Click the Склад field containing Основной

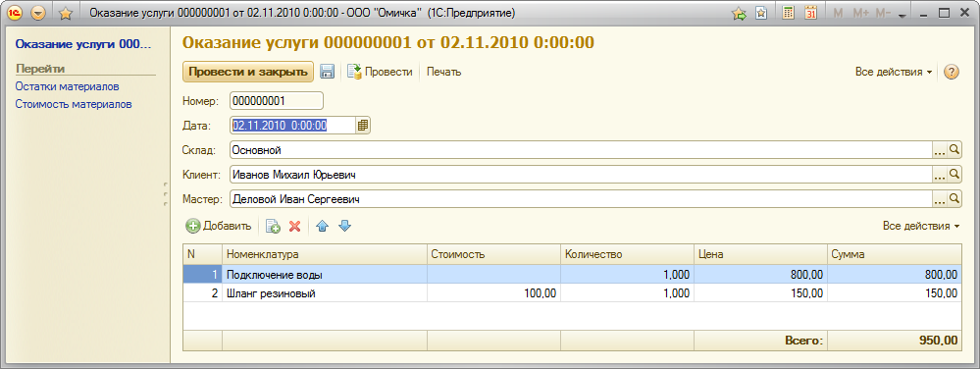581,150
